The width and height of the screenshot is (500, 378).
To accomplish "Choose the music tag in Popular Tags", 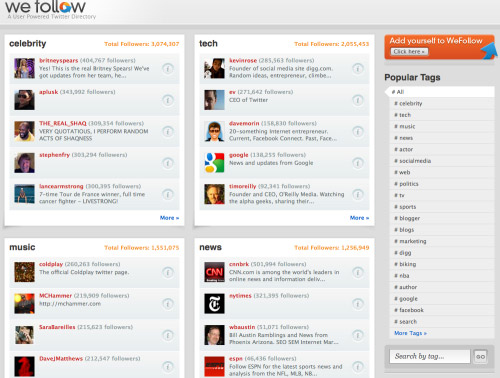I will click(405, 126).
